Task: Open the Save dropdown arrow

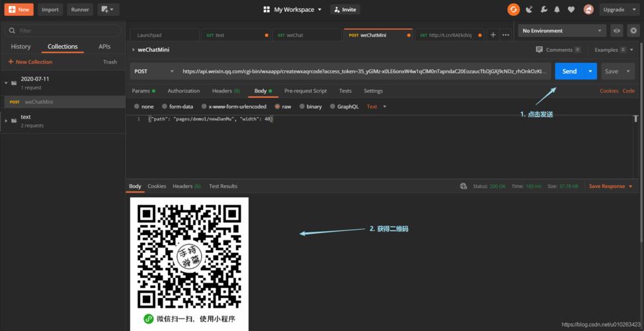Action: 628,71
